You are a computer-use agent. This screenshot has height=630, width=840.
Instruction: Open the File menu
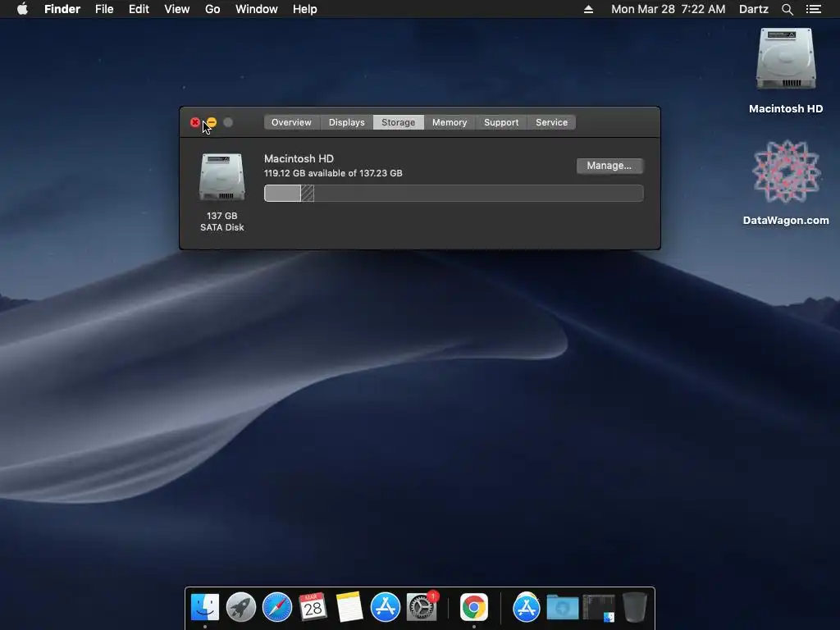pyautogui.click(x=104, y=9)
